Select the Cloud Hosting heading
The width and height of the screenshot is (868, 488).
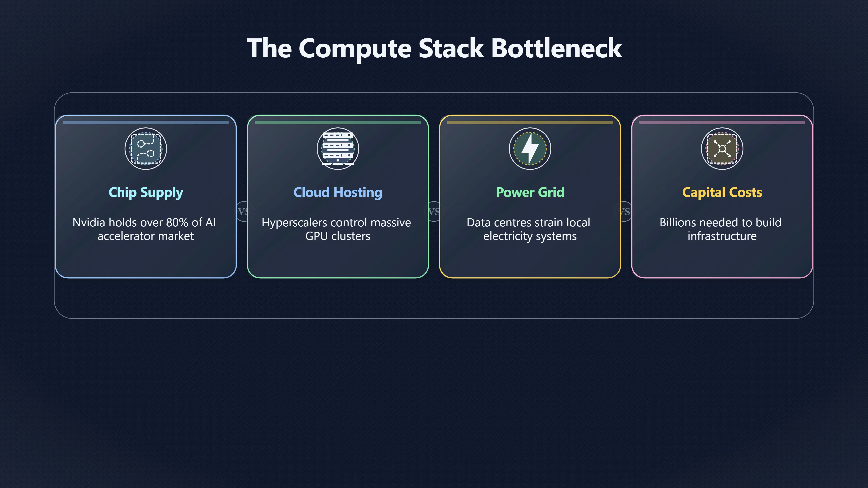338,192
